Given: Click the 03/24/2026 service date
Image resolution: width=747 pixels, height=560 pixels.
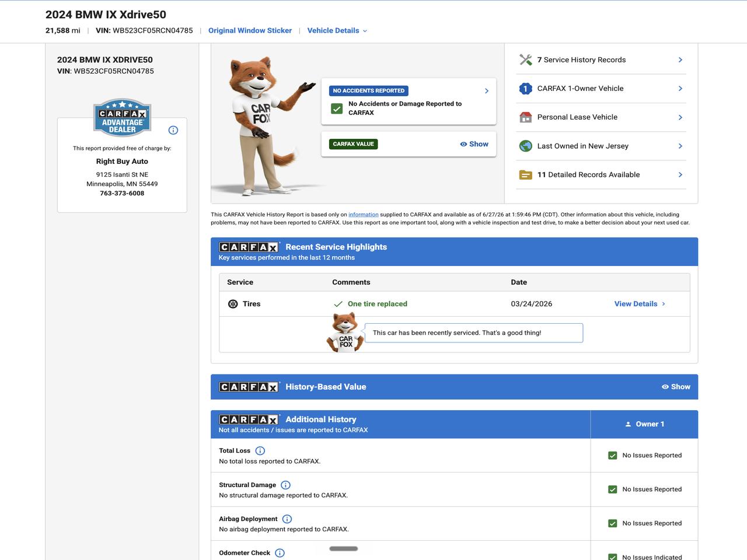Looking at the screenshot, I should point(532,304).
